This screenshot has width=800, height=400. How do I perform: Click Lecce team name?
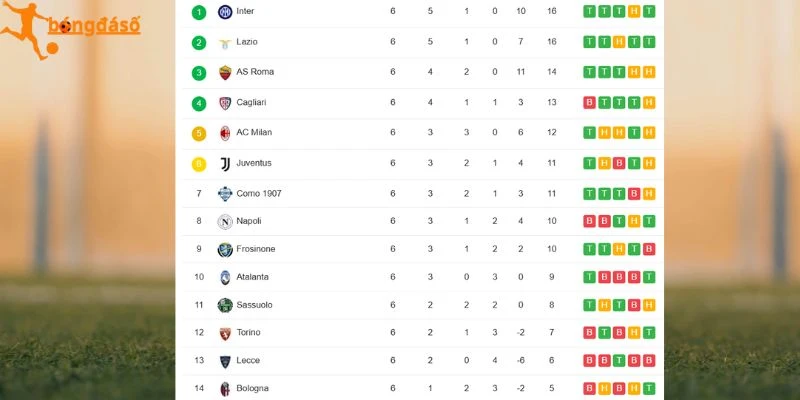pyautogui.click(x=248, y=360)
